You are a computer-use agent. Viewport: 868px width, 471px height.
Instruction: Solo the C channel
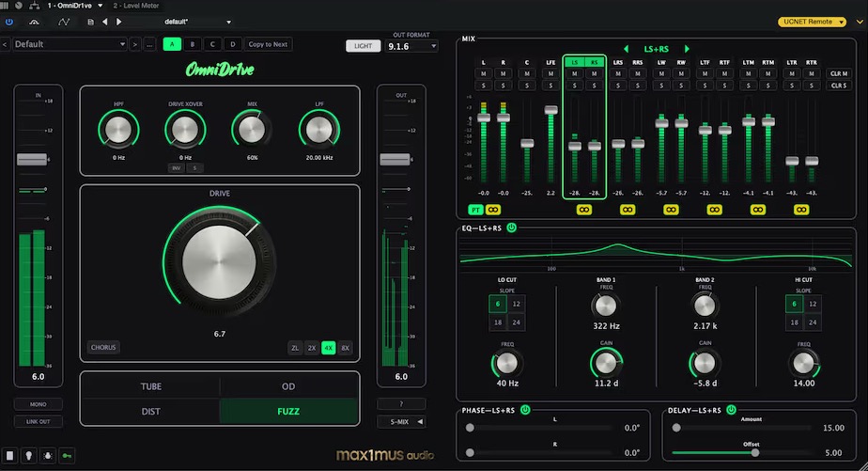[x=527, y=86]
